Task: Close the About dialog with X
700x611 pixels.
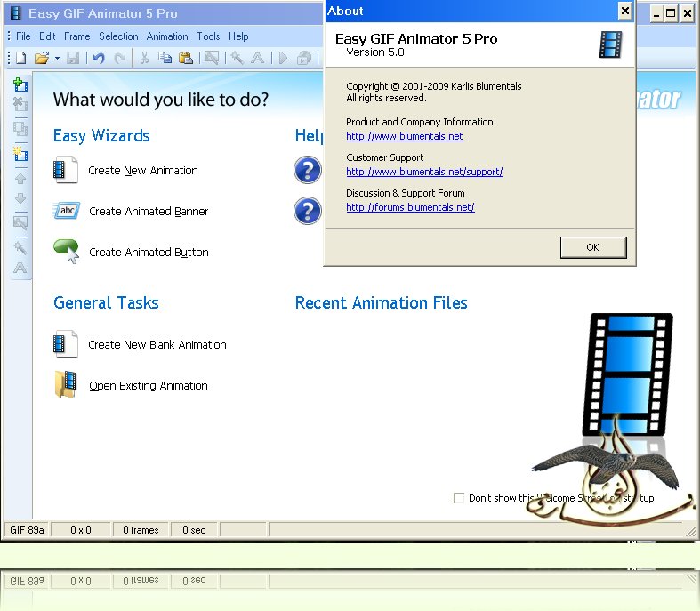Action: click(x=625, y=11)
